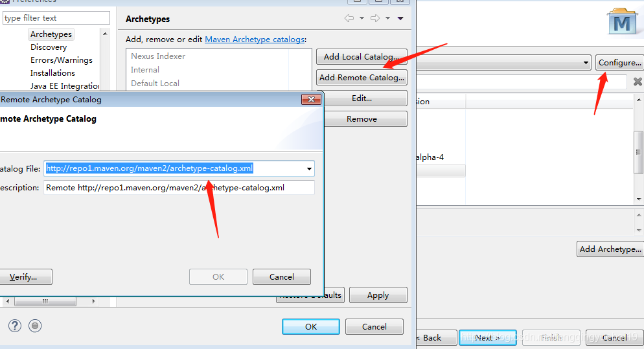Click Cancel in Remote Archetype Catalog dialog
Image resolution: width=644 pixels, height=349 pixels.
tap(282, 276)
